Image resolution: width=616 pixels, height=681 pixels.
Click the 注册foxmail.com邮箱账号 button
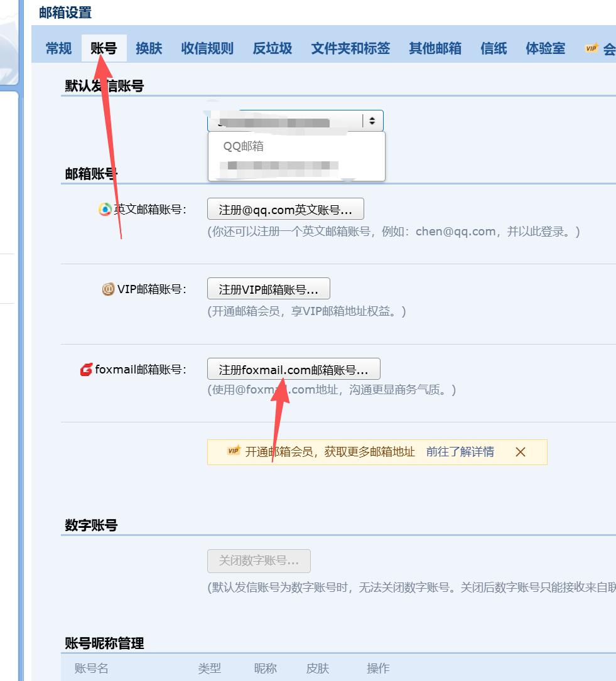pos(293,370)
